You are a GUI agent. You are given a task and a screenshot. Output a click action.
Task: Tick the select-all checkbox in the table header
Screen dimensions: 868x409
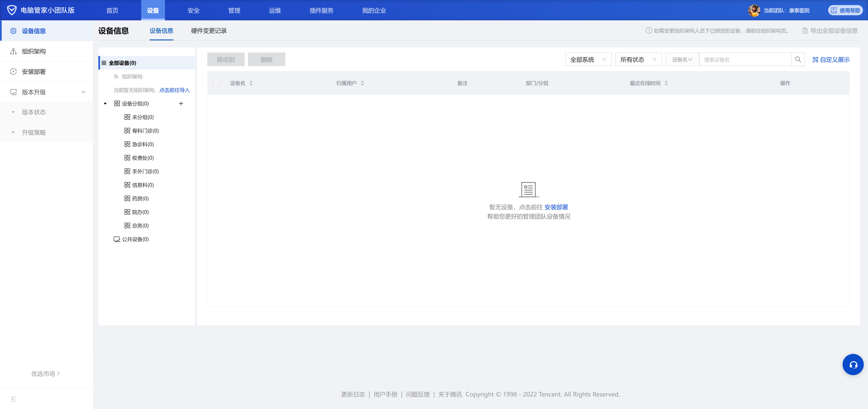pos(216,83)
